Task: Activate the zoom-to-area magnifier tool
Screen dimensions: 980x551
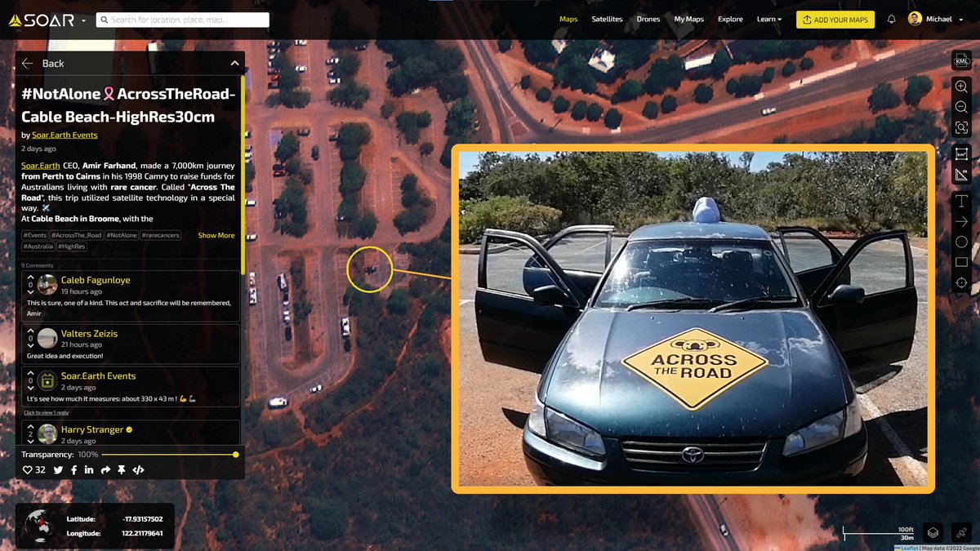Action: (x=961, y=127)
